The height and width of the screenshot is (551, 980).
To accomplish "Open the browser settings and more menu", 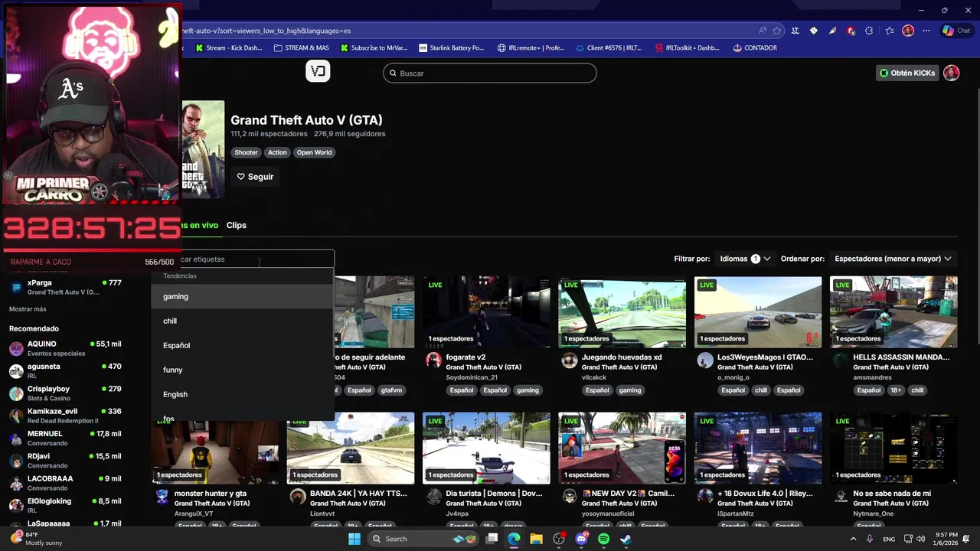I will [x=926, y=31].
